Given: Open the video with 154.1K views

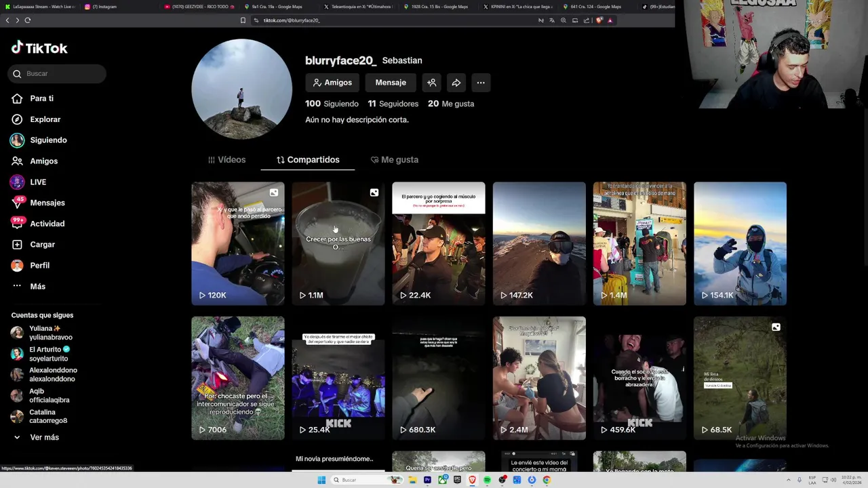Looking at the screenshot, I should [740, 243].
